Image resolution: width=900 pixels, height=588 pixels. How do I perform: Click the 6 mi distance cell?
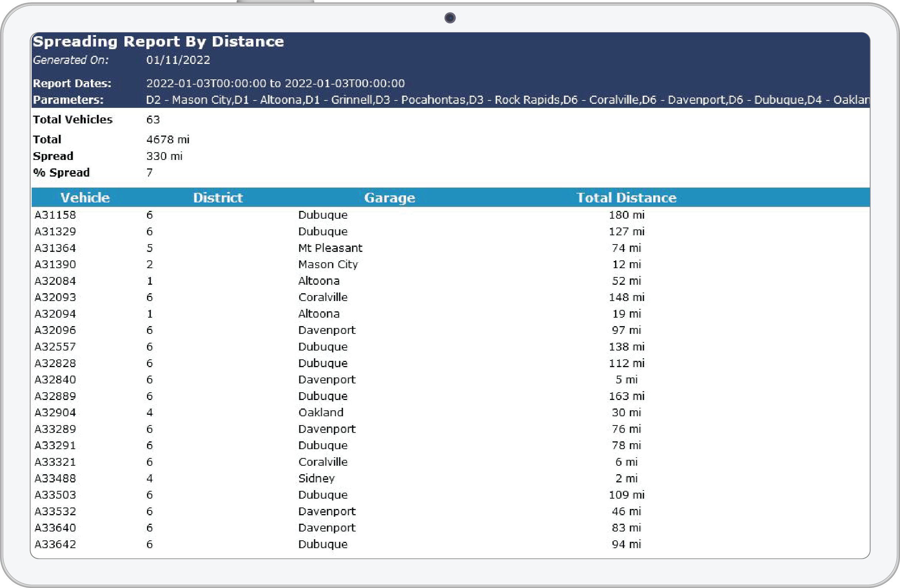pos(627,462)
